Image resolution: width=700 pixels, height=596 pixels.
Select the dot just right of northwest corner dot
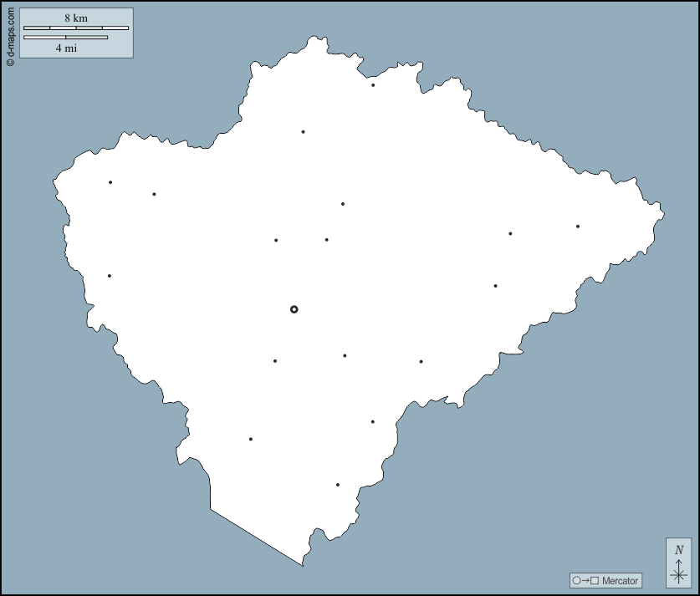point(154,195)
